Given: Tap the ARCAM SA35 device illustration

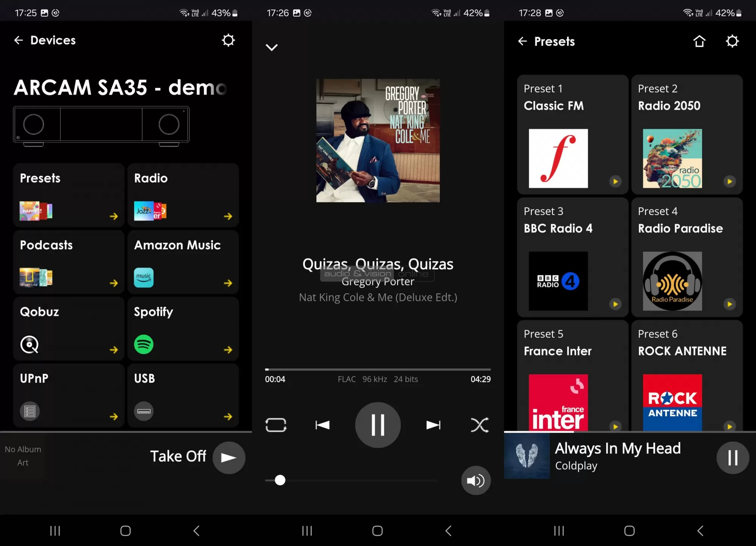Looking at the screenshot, I should click(101, 126).
